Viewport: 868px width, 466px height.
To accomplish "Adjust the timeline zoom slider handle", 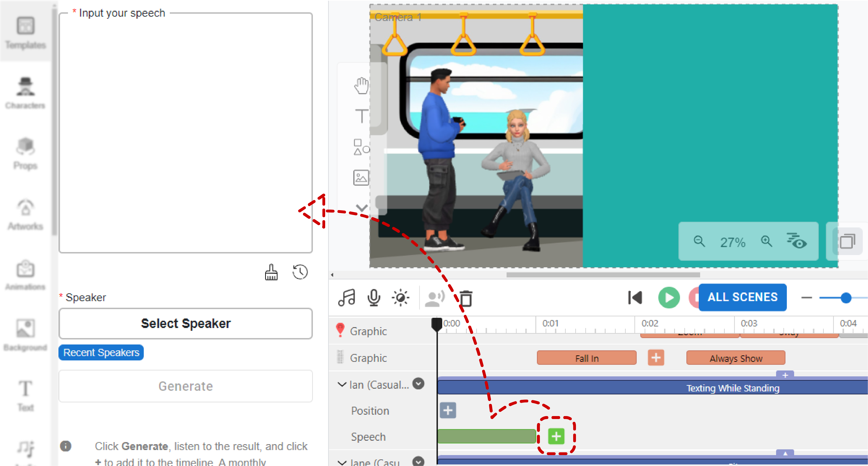I will click(846, 298).
